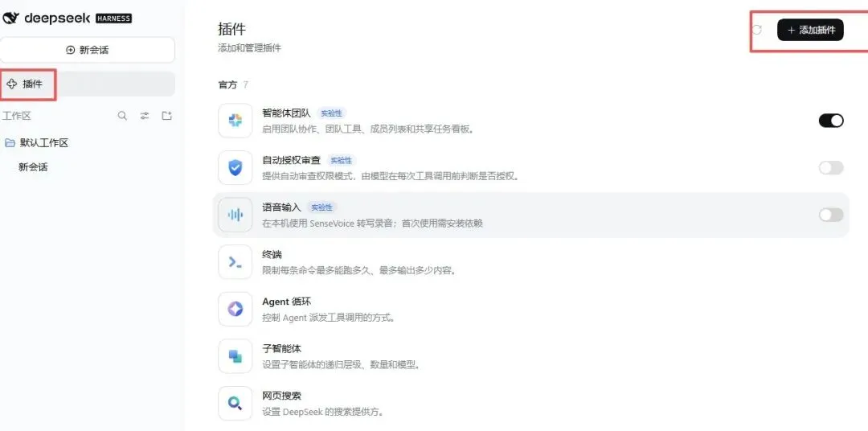
Task: Click the 自动授权审查 shield icon
Action: [235, 168]
